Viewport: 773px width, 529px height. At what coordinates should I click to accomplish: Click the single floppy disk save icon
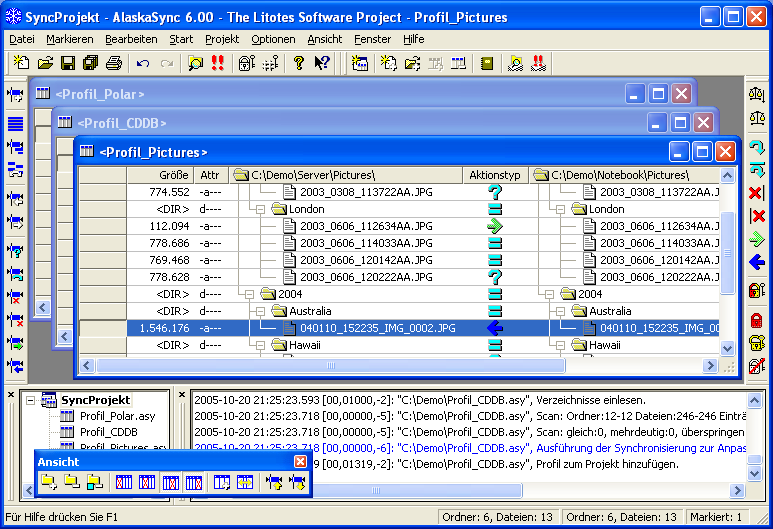point(68,63)
